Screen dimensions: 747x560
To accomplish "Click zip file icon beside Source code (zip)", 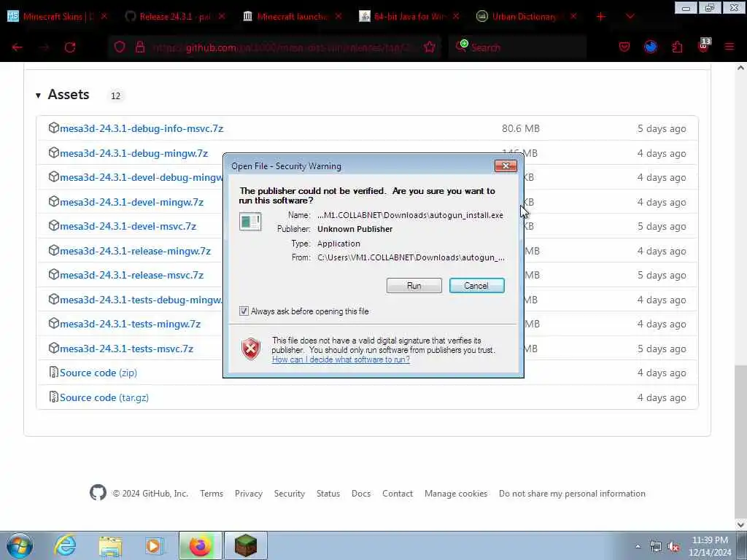I will (x=53, y=372).
